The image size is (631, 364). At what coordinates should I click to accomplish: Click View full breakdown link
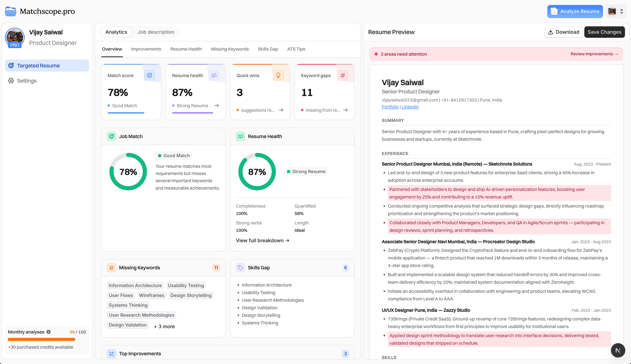(262, 240)
